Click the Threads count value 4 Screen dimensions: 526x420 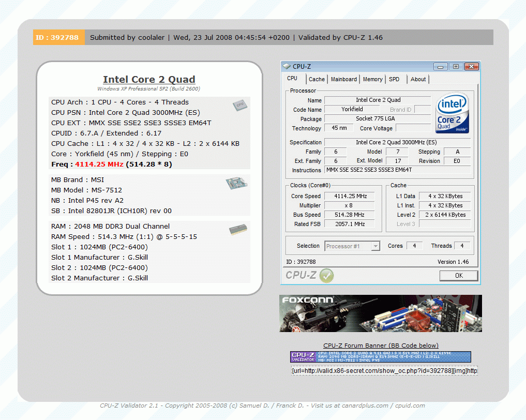(462, 246)
